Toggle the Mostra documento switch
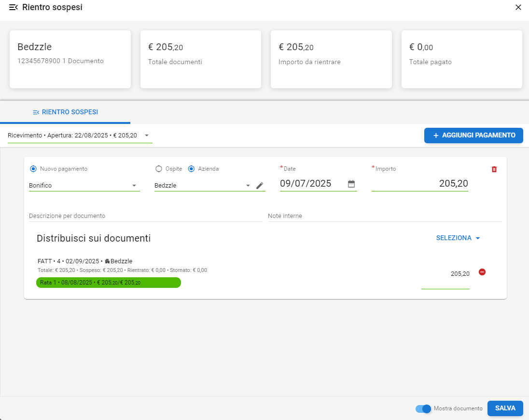529x420 pixels. tap(424, 408)
